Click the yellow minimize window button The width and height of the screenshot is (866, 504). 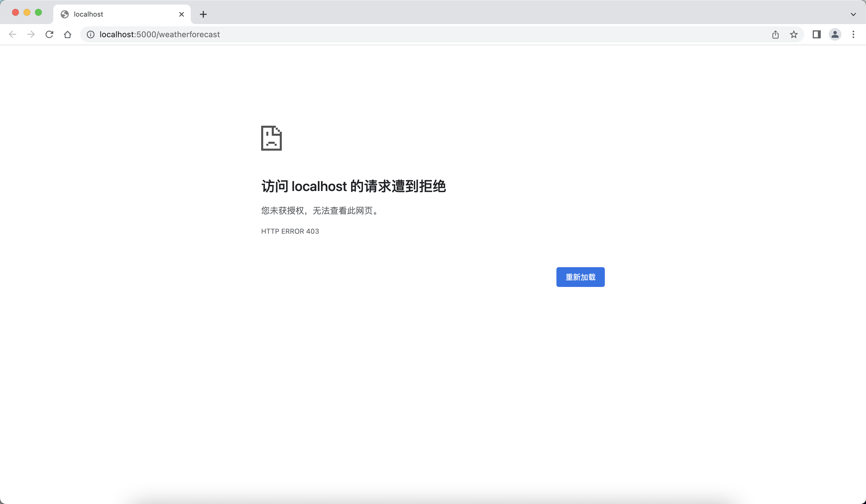click(27, 12)
